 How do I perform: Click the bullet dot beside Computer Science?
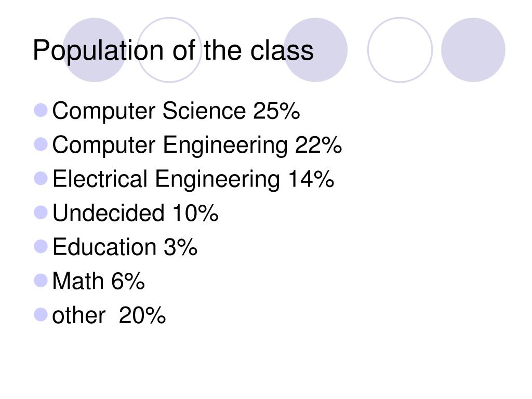pyautogui.click(x=41, y=110)
